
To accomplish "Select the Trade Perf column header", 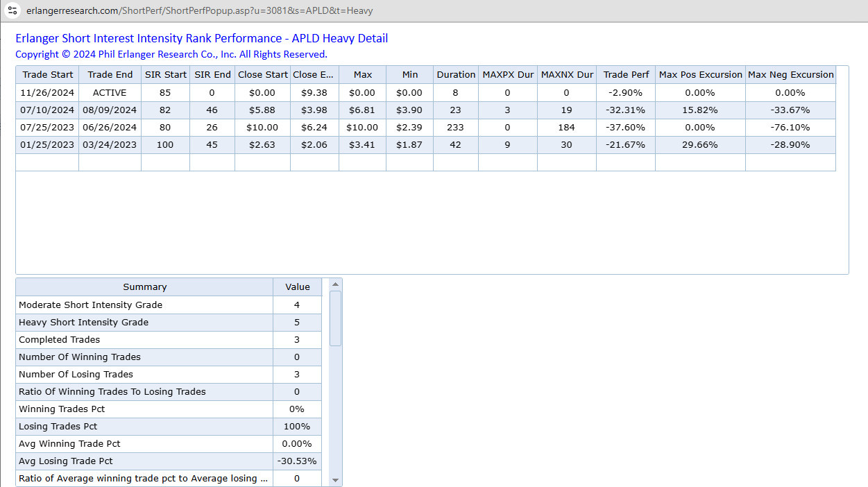I will point(626,75).
